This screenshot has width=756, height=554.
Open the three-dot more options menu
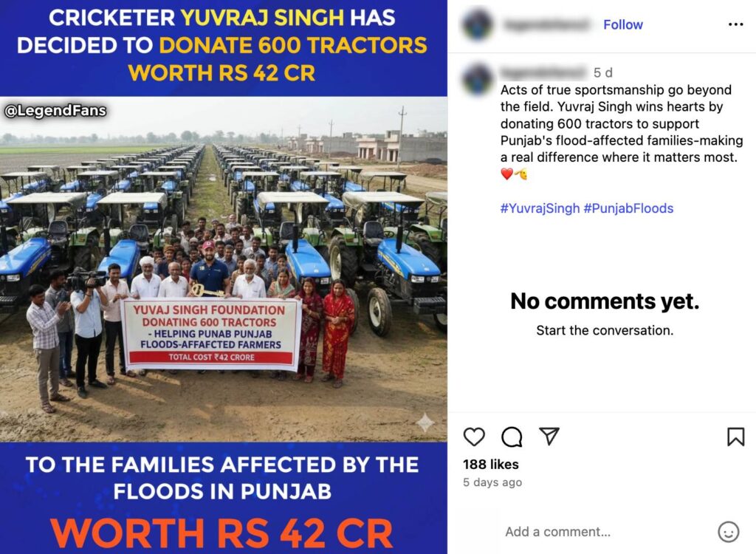coord(735,24)
